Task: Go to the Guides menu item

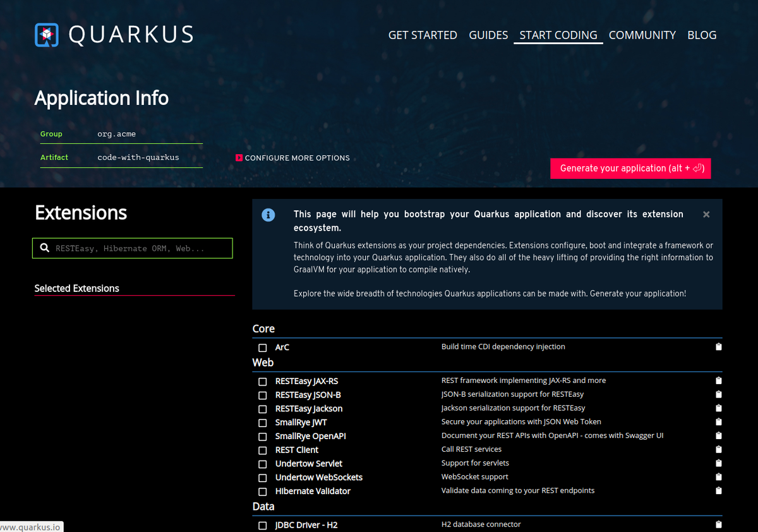Action: click(488, 35)
